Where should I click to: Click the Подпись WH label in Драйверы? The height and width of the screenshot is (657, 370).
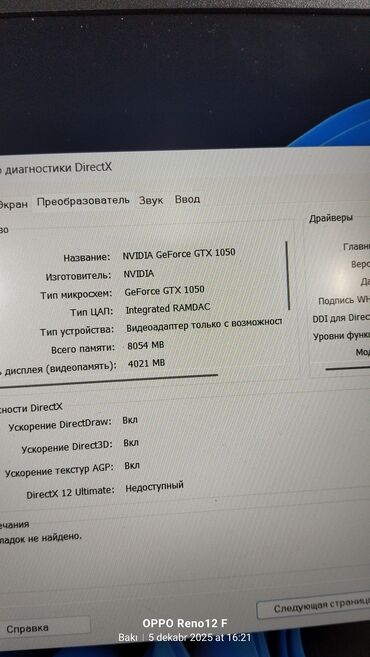tap(344, 300)
